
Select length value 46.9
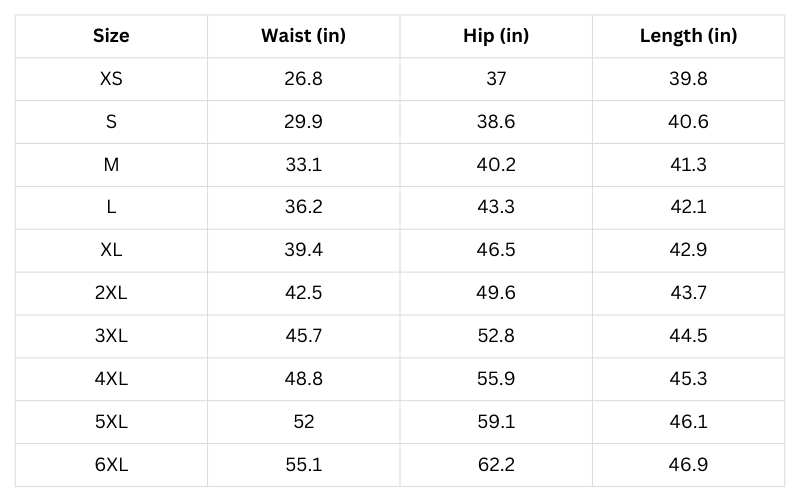(688, 464)
